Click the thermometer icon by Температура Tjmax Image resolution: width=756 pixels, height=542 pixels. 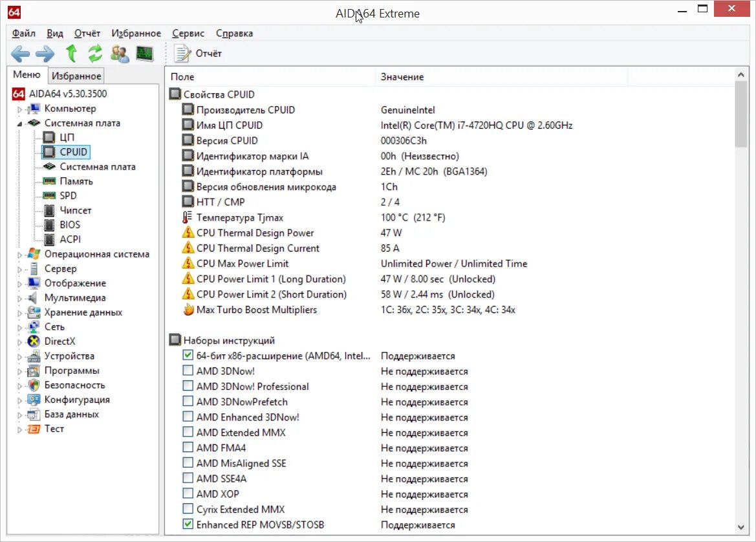187,217
